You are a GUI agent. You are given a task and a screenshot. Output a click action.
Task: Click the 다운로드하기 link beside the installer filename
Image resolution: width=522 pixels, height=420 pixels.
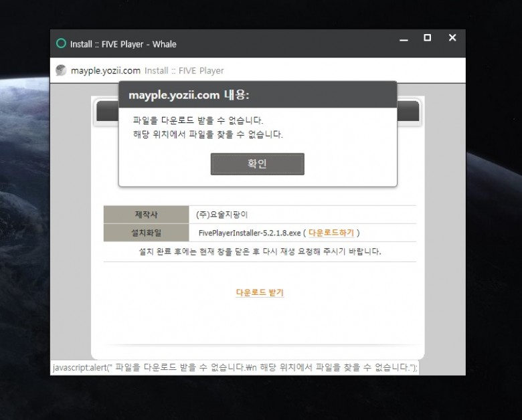click(331, 233)
